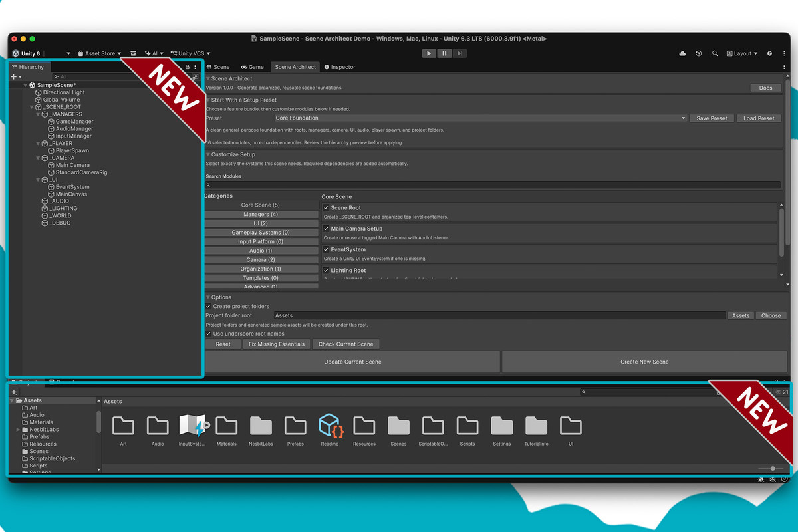Open the InputSystem asset icon
Image resolution: width=798 pixels, height=532 pixels.
192,426
